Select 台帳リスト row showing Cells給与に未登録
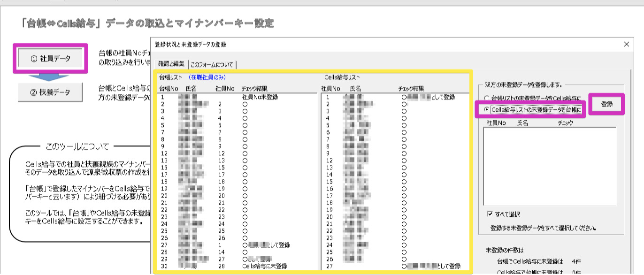 coord(238,266)
